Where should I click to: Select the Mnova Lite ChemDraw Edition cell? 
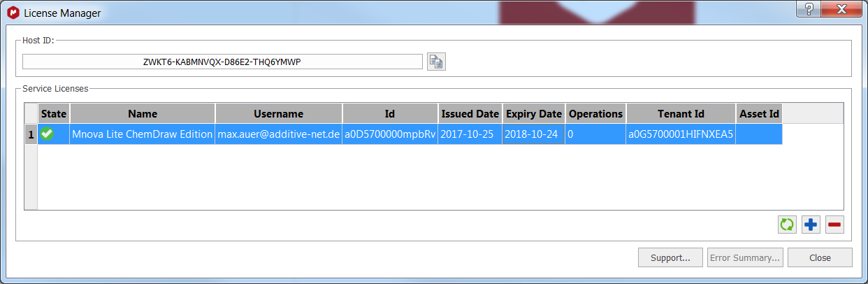[143, 134]
